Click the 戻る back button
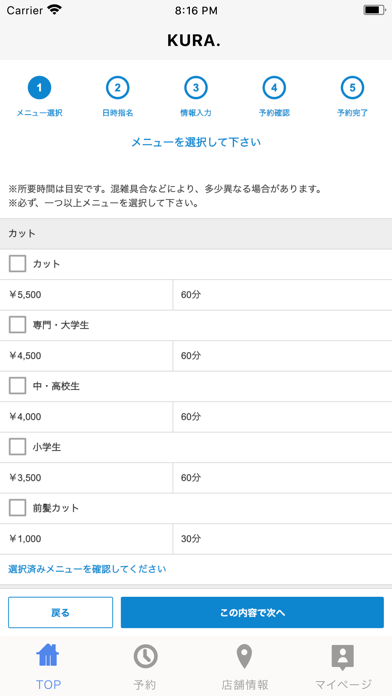 point(60,613)
